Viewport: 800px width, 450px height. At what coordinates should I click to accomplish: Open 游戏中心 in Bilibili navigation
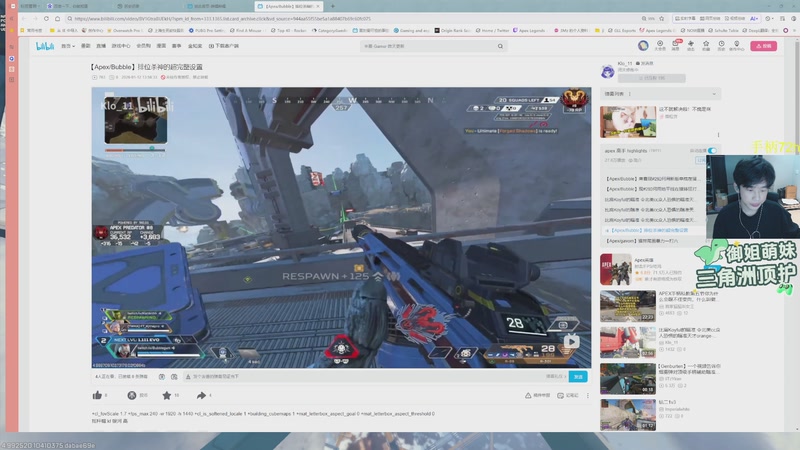coord(121,46)
